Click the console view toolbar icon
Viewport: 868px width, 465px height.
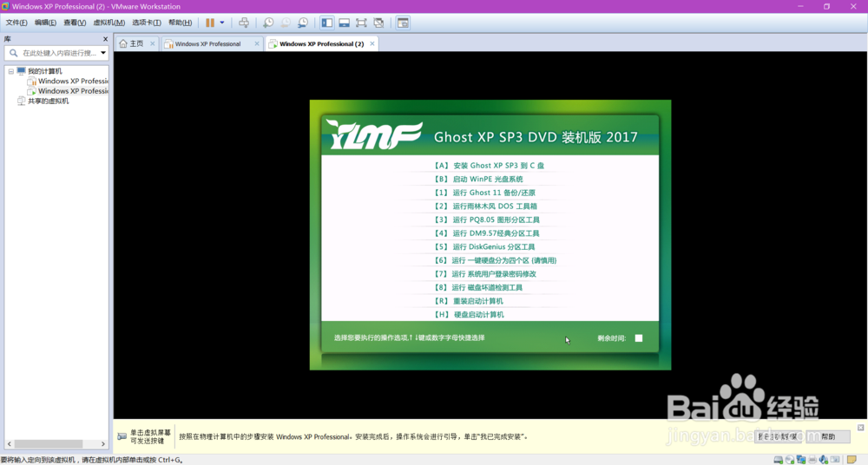(x=403, y=23)
